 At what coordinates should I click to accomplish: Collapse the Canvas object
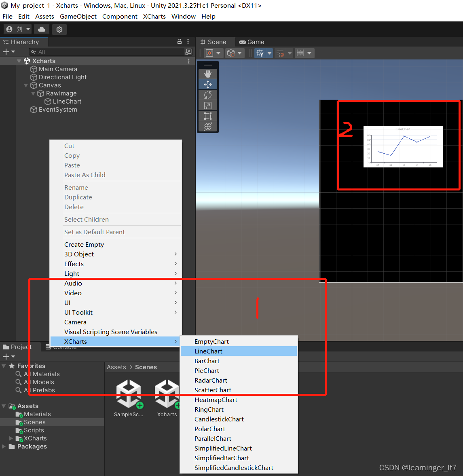coord(26,85)
